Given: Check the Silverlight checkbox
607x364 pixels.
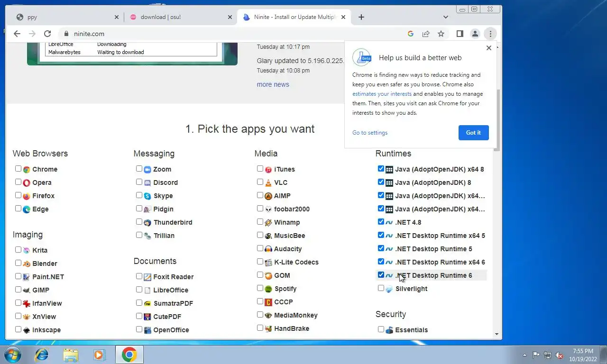Looking at the screenshot, I should tap(381, 288).
